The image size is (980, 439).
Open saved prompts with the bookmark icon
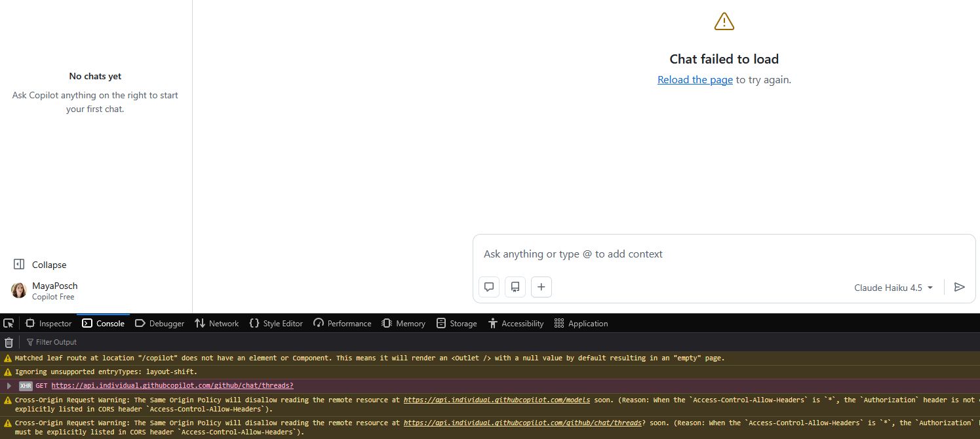pos(515,287)
